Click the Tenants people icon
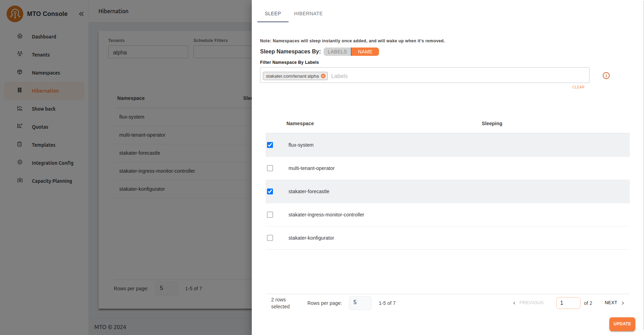Viewport: 644px width, 335px height. click(x=20, y=54)
